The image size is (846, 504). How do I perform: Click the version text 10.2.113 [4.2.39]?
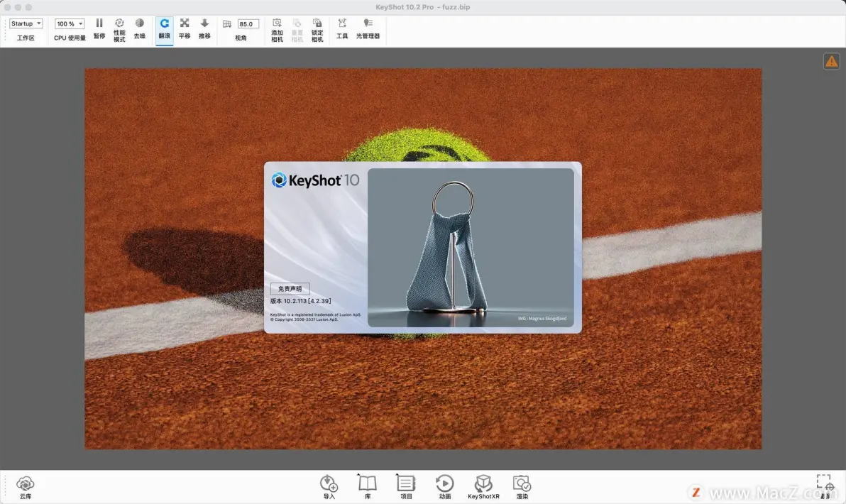click(x=300, y=301)
